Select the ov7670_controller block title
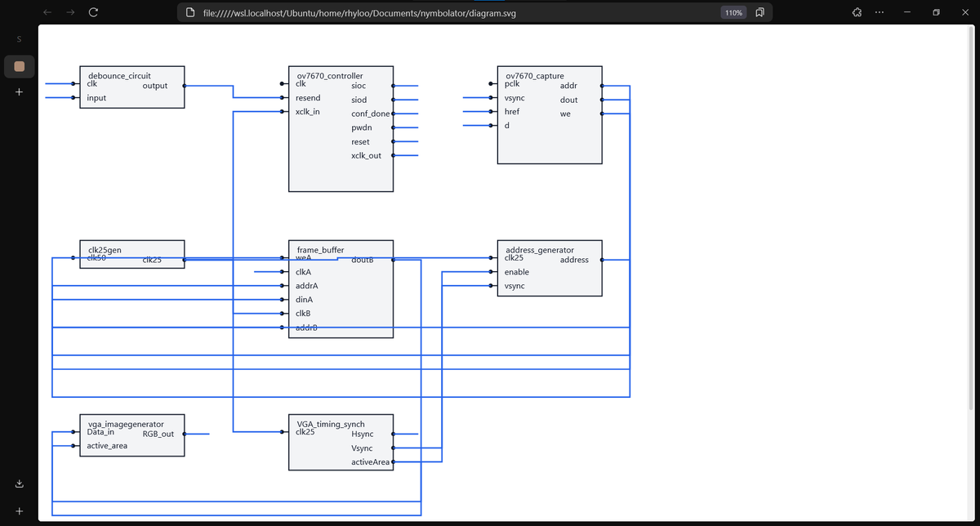 (x=329, y=76)
